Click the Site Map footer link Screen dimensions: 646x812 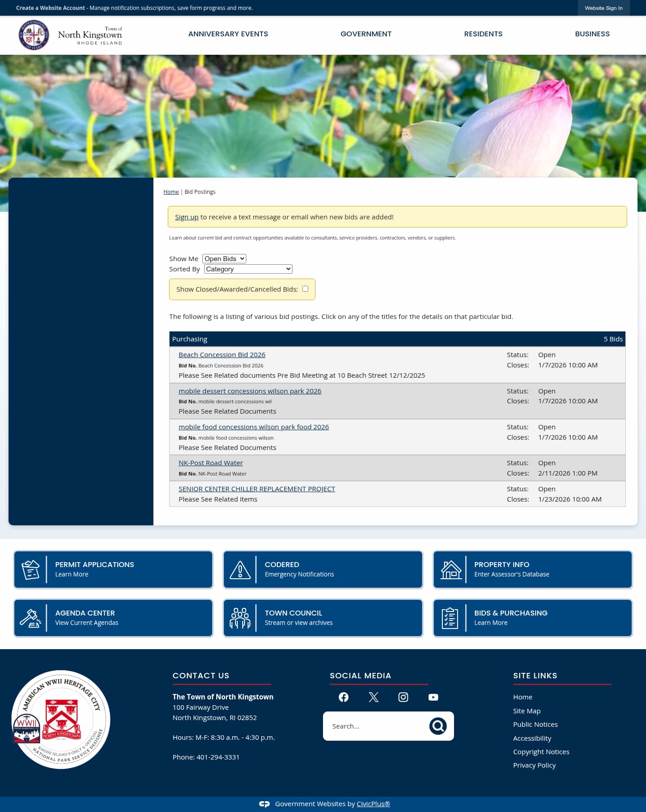527,711
